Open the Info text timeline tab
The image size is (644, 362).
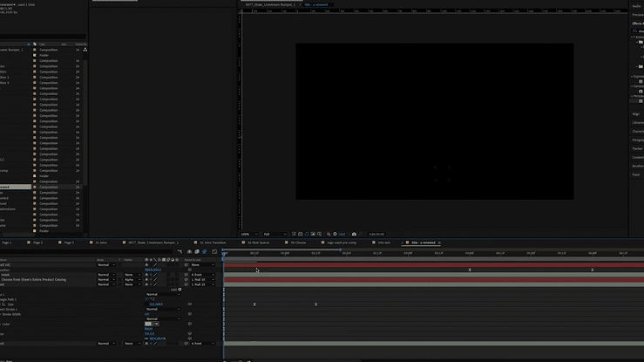(x=384, y=242)
